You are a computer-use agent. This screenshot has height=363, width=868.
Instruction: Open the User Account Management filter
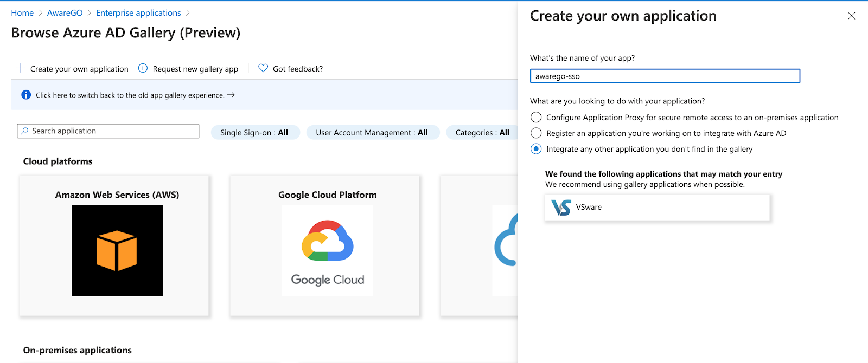pos(372,133)
